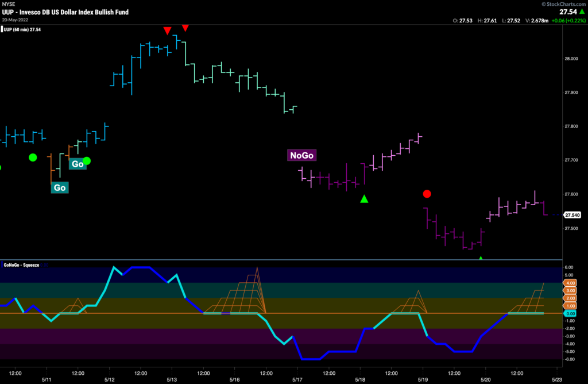Click the low value L: 27.52

pos(511,21)
